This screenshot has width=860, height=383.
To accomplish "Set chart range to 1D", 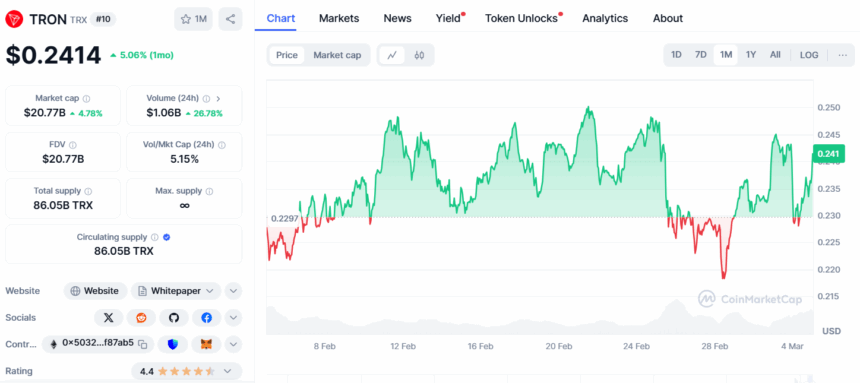I will click(x=676, y=55).
